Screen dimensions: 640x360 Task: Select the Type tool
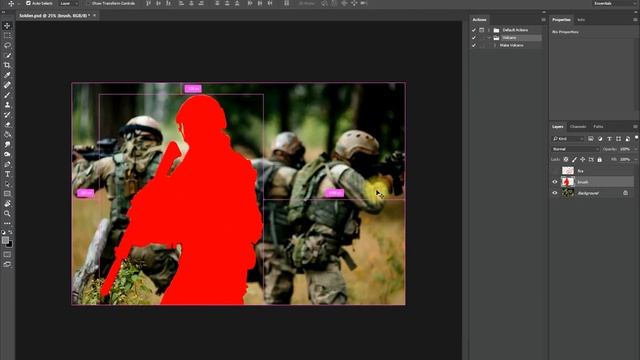(x=7, y=174)
